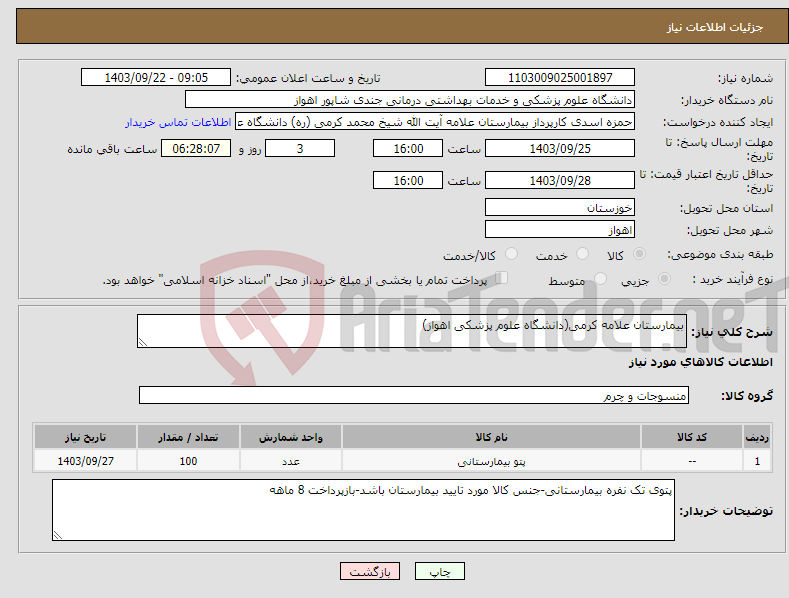789x598 pixels.
Task: Select the جزیی purchase type radio
Action: tap(664, 278)
